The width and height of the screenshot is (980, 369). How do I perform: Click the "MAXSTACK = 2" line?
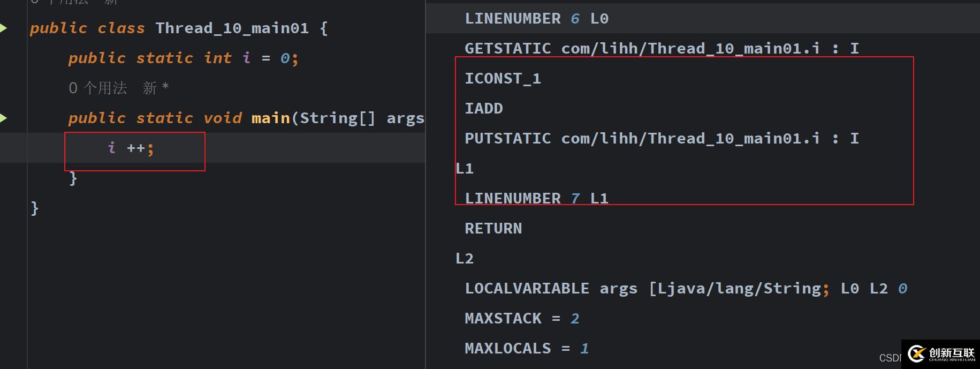(522, 319)
